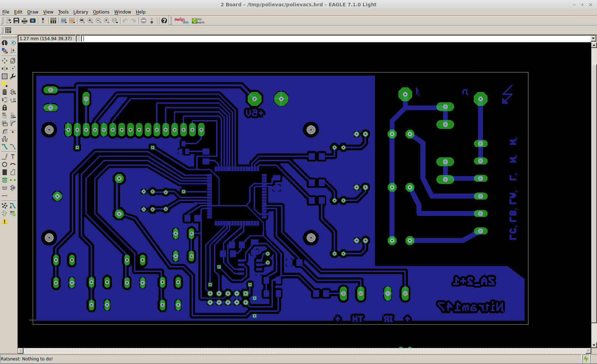This screenshot has width=597, height=364.
Task: Expand the command history dropdown arrow
Action: point(593,38)
